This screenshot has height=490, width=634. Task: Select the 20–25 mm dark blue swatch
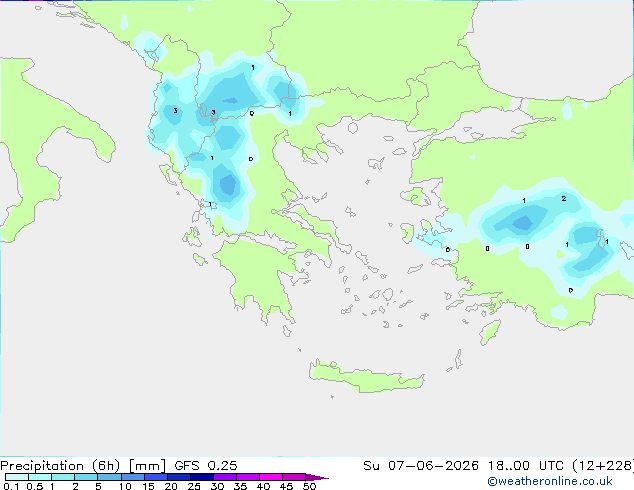[x=179, y=477]
